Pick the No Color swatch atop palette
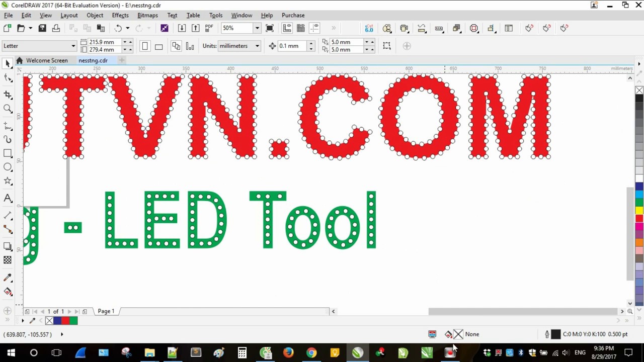Screen dimensions: 644x362 coord(639,90)
